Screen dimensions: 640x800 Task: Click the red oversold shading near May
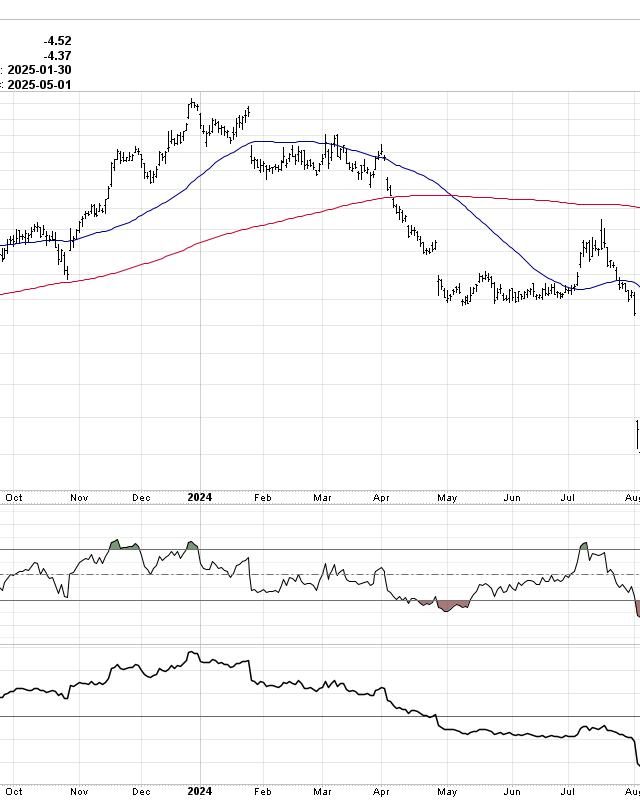point(447,605)
